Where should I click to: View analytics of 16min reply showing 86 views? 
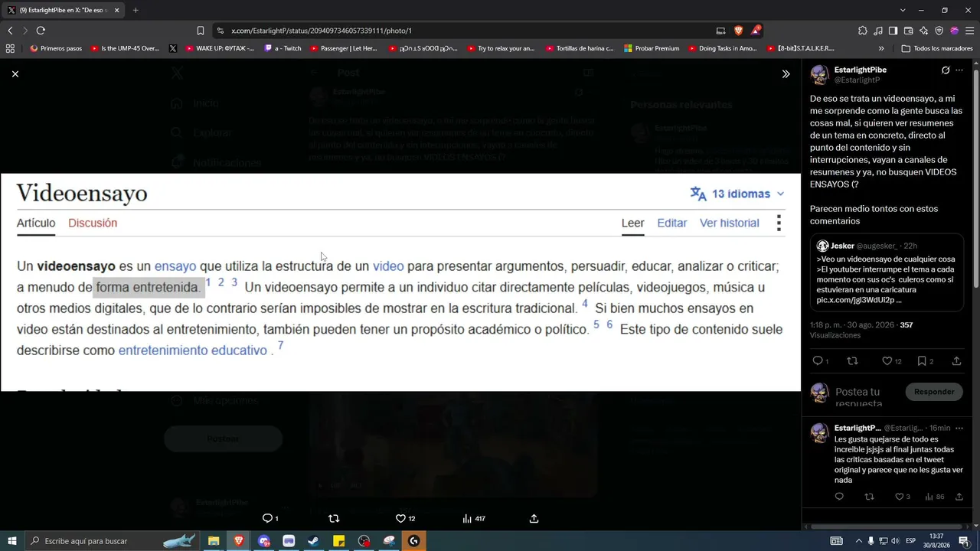coord(935,497)
